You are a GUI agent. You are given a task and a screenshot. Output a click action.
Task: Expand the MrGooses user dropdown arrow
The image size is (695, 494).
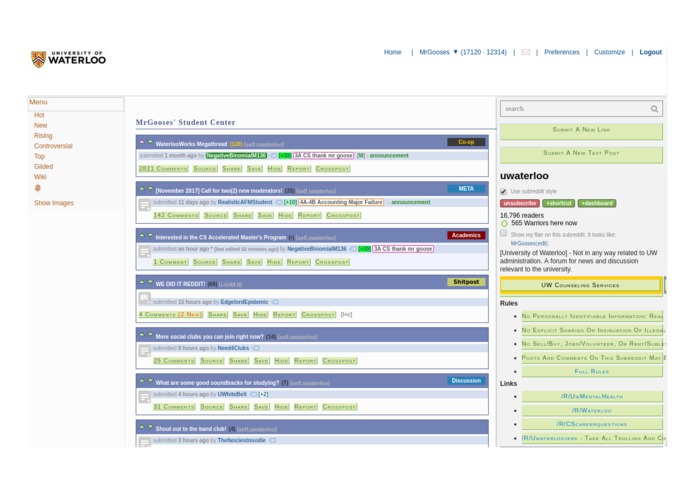[x=455, y=52]
